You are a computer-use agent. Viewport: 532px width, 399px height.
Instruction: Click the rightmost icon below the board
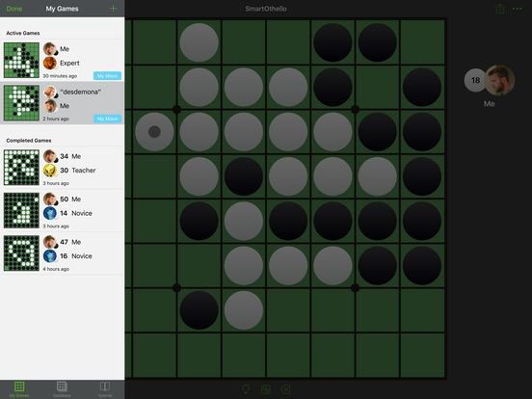pyautogui.click(x=285, y=389)
